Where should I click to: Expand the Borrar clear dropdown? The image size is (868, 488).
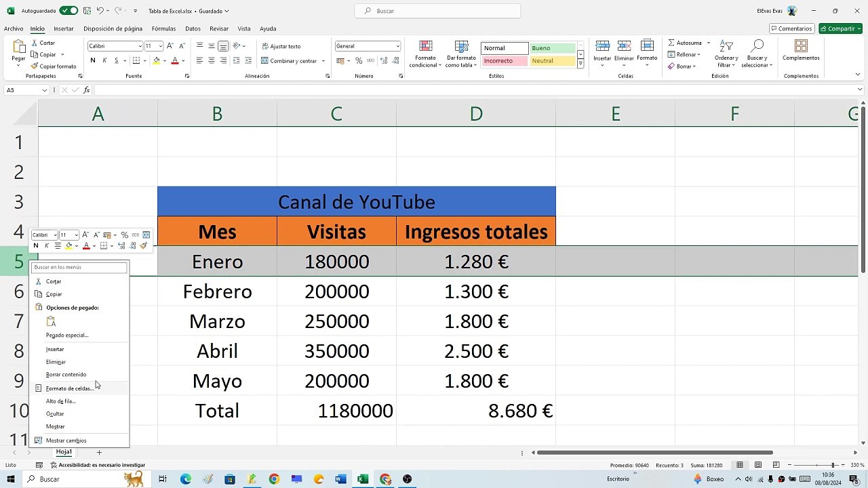(x=695, y=66)
